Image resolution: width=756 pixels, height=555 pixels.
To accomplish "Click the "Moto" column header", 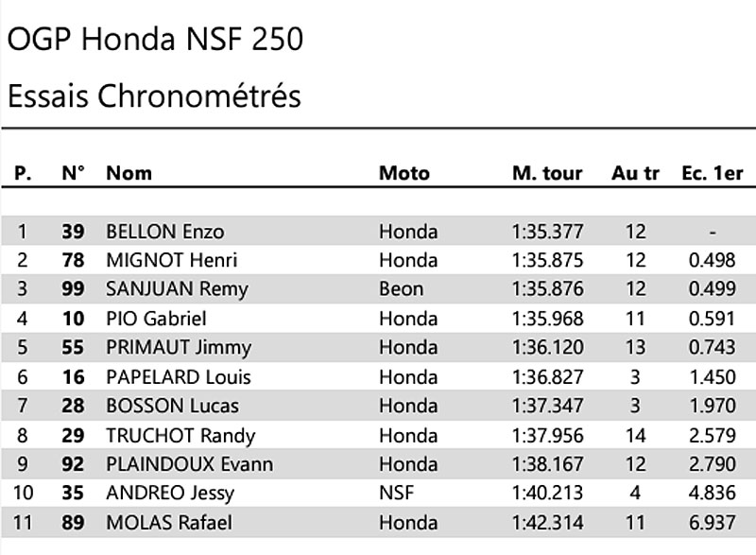I will (404, 173).
